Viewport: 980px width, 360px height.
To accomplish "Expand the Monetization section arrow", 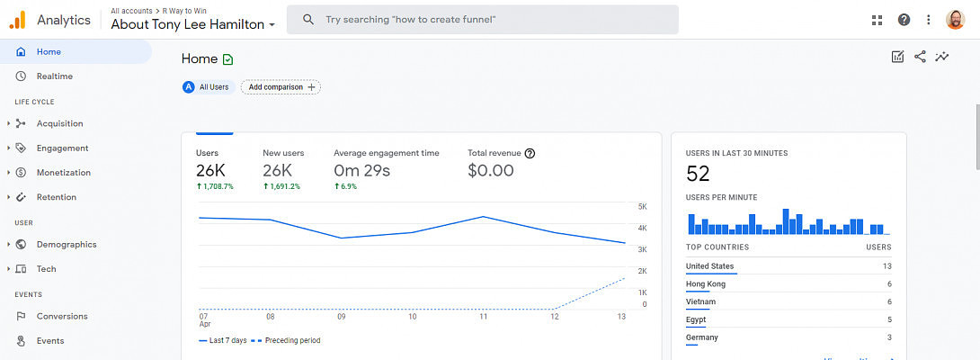I will 9,173.
